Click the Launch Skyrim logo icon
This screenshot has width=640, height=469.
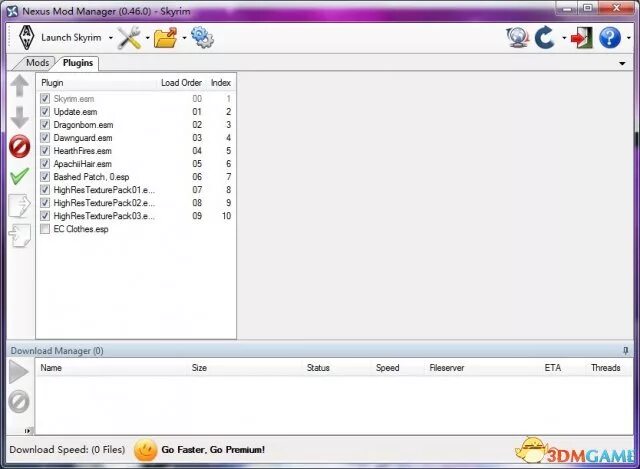coord(26,37)
